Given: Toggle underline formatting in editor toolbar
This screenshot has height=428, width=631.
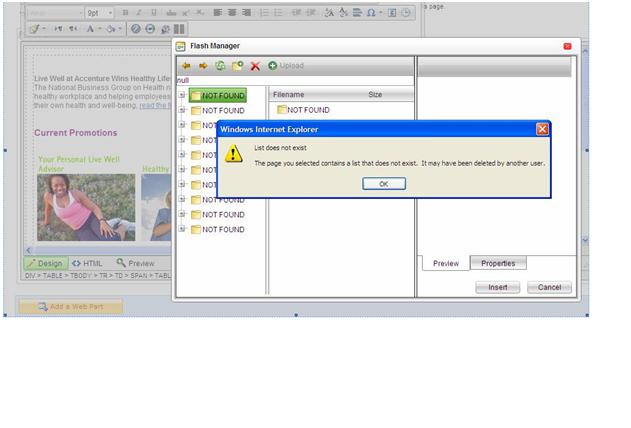Looking at the screenshot, I should (x=154, y=13).
